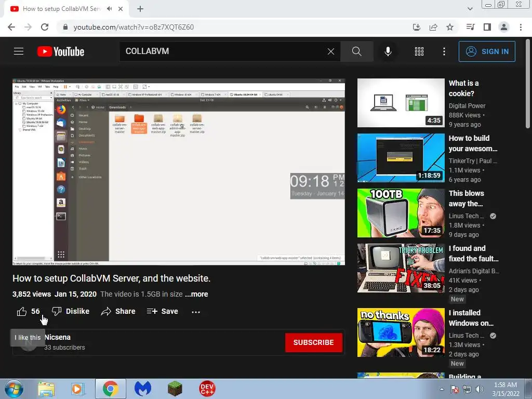The image size is (532, 399).
Task: Open the taskbar clock 1:58 AM
Action: pos(506,389)
